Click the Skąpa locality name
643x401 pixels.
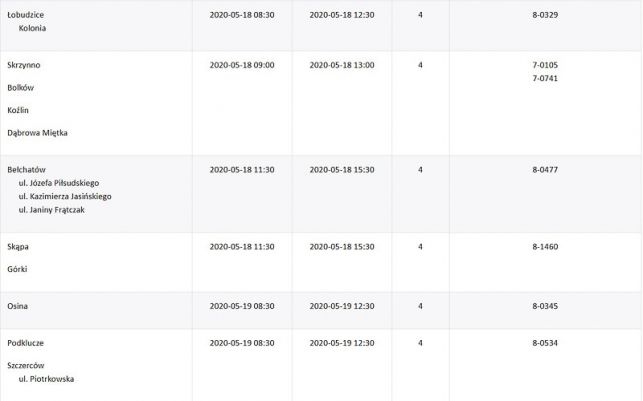(18, 246)
